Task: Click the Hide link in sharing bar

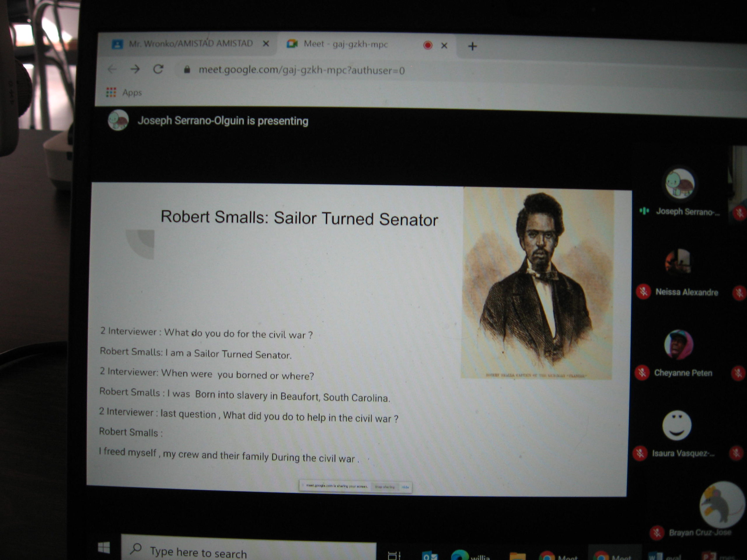Action: (x=405, y=487)
